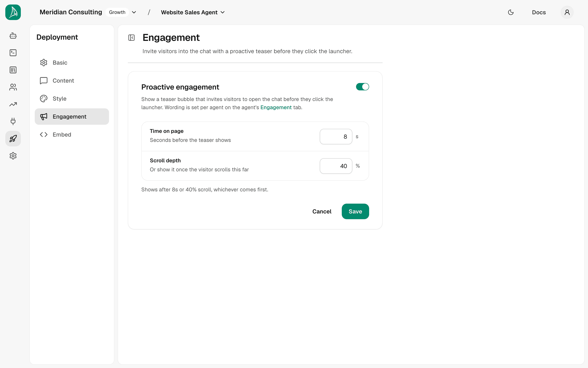
Task: Open the robot agents icon in sidebar
Action: (x=13, y=36)
